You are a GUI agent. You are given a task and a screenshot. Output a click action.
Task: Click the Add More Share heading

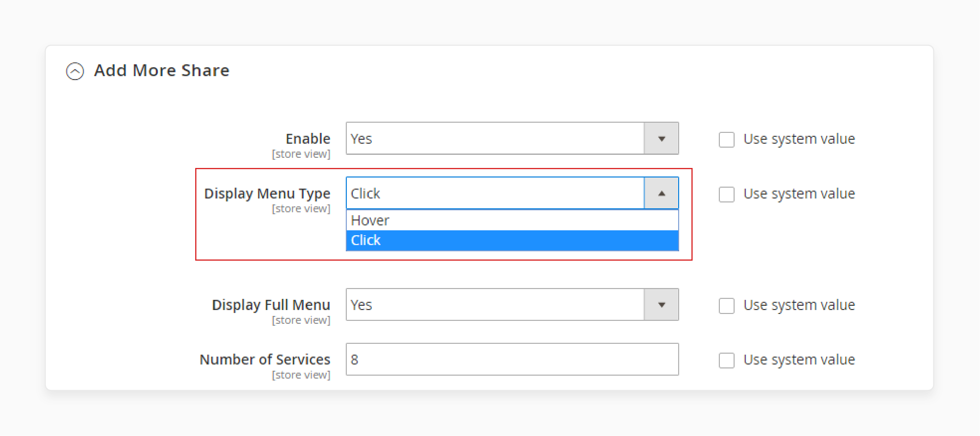[x=162, y=71]
